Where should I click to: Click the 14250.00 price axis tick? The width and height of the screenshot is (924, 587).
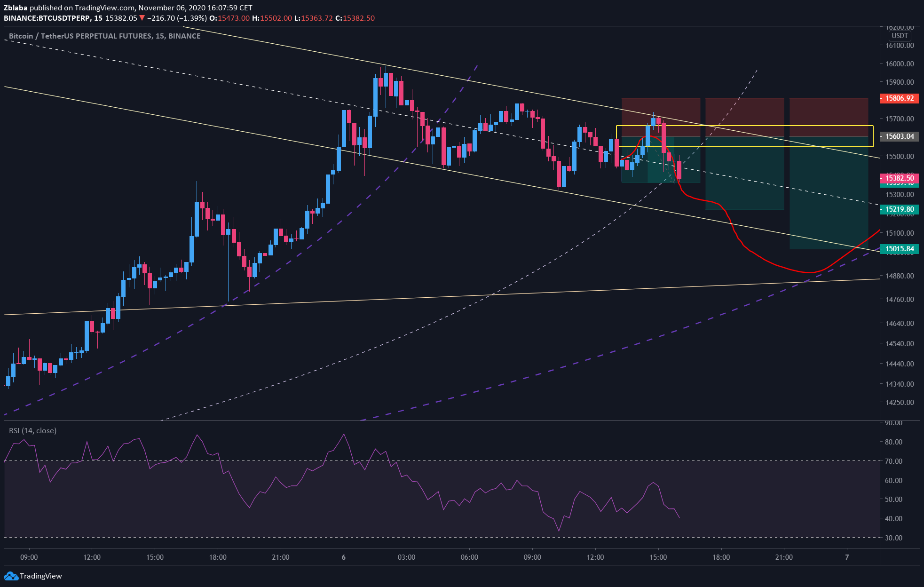click(900, 402)
